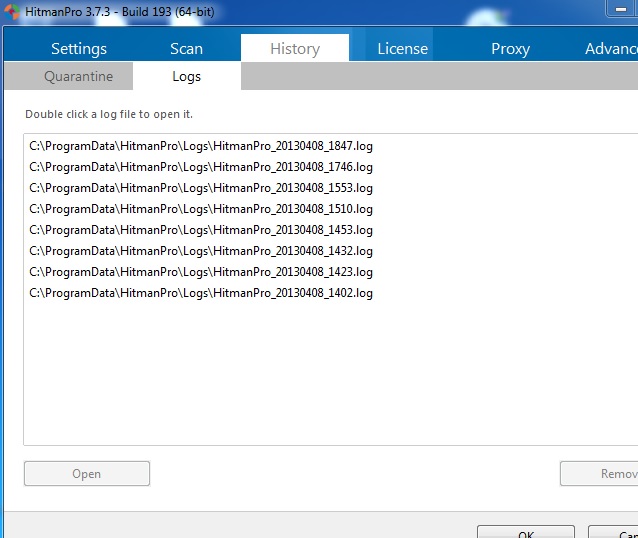Select log file HitmanPro_20130408_1746.log
The image size is (638, 538).
201,167
